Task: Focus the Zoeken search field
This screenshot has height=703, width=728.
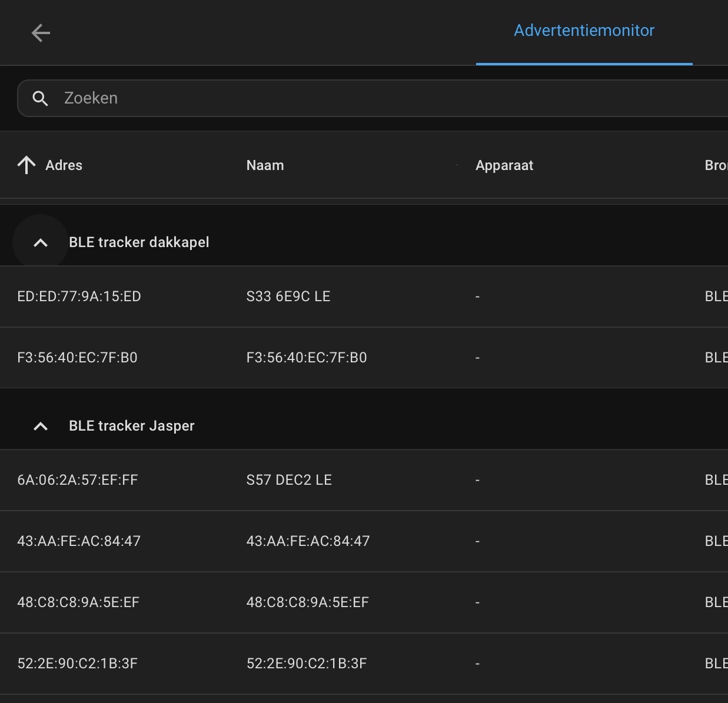Action: coord(353,98)
